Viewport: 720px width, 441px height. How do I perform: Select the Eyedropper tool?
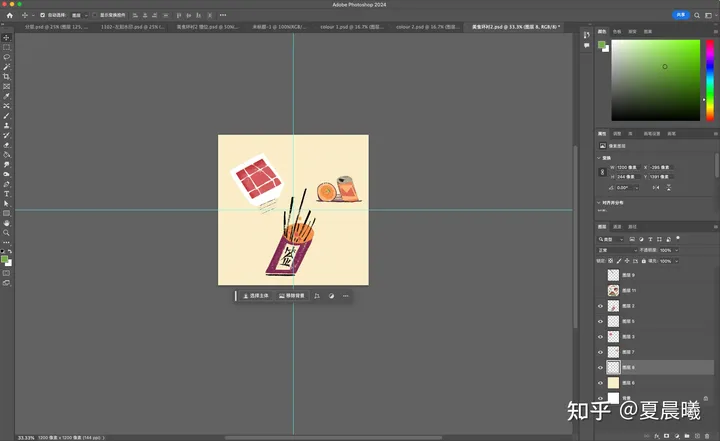point(6,96)
